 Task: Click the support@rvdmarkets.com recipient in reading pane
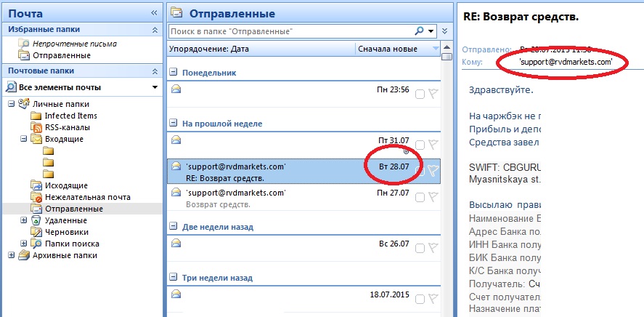[566, 62]
